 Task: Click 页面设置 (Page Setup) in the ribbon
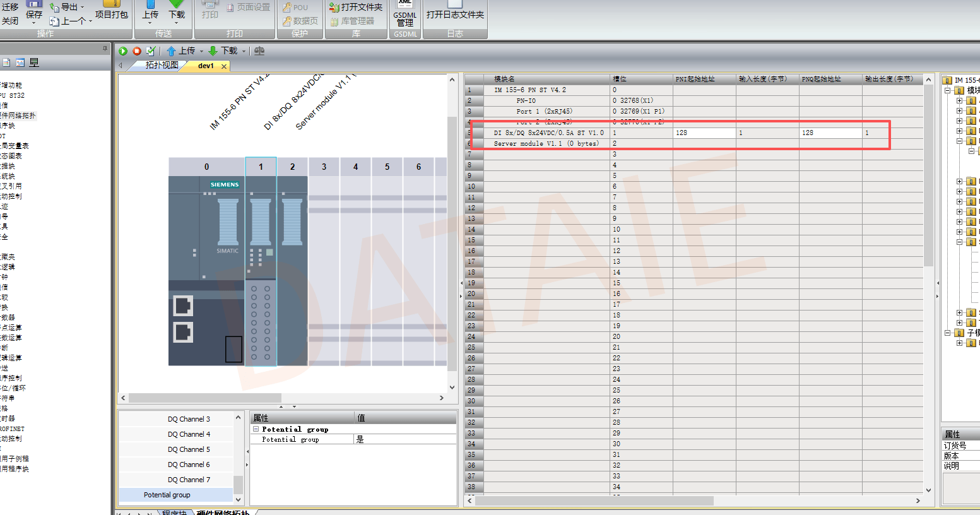point(248,7)
